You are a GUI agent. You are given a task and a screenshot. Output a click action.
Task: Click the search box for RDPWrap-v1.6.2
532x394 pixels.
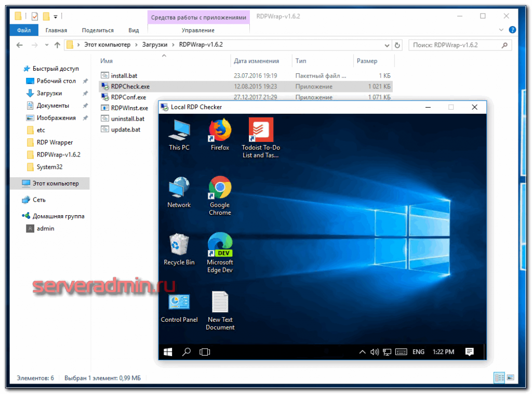(x=455, y=45)
